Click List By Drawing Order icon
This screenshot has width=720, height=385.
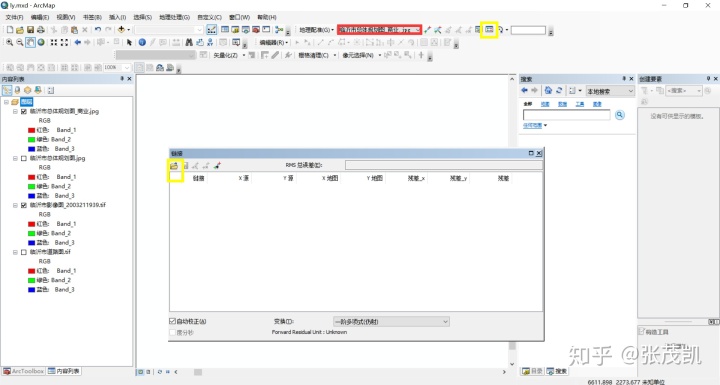[7, 90]
